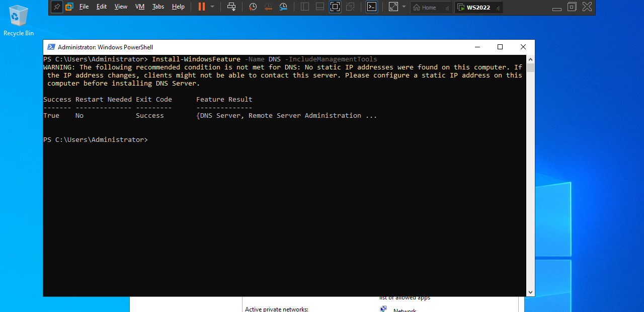Open the Help menu
644x312 pixels.
click(178, 7)
